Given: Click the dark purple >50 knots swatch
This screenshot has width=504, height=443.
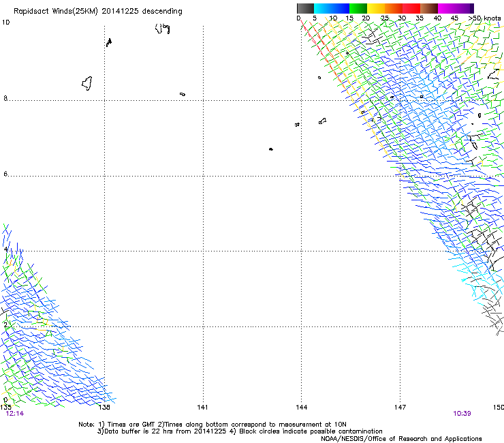Looking at the screenshot, I should tap(471, 8).
